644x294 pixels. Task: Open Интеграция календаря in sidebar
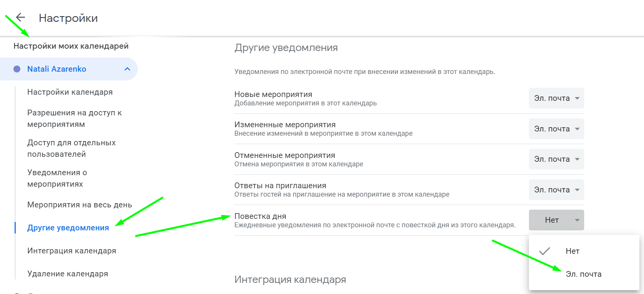(x=71, y=251)
